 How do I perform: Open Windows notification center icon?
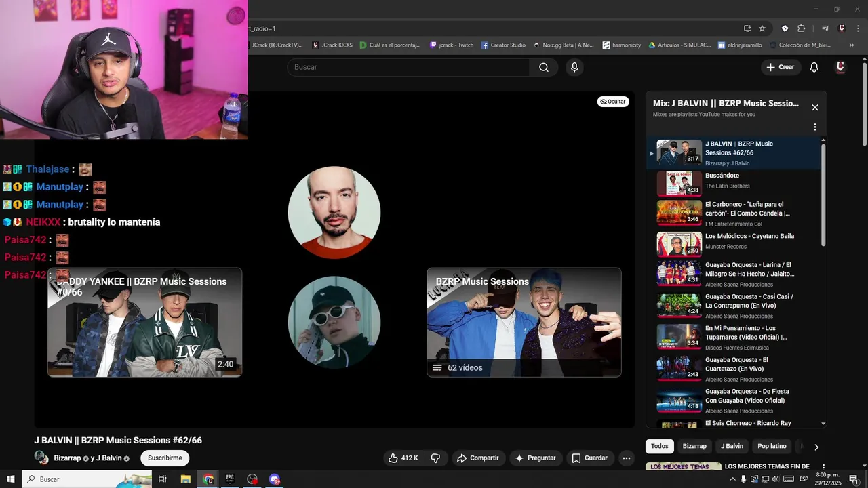coord(854,479)
